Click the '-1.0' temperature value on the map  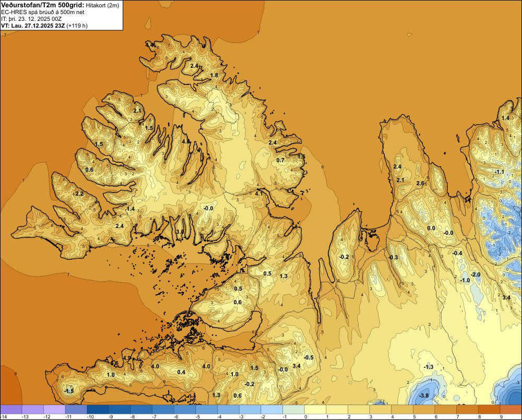point(465,281)
